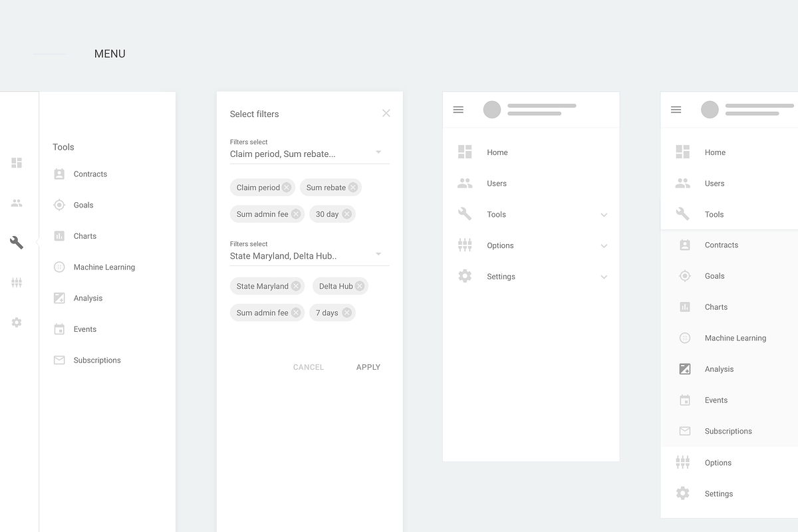
Task: Click the Users people icon in the collapsed menu
Action: pos(465,183)
